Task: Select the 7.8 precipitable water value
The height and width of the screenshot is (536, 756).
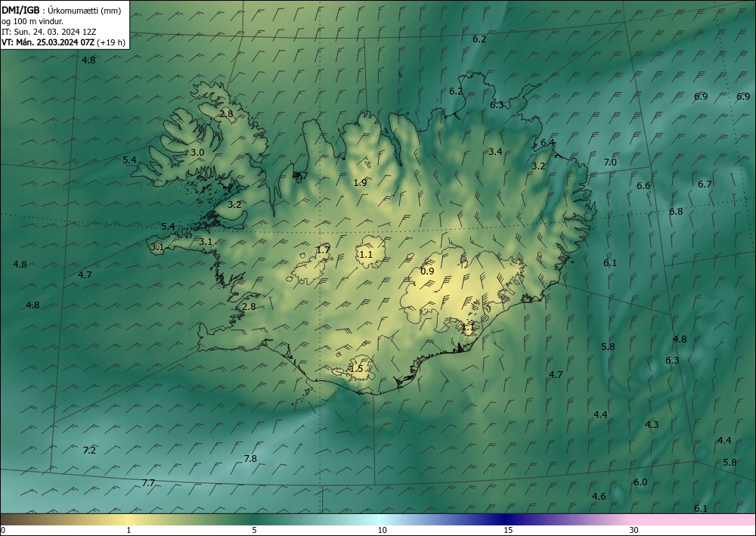Action: [x=250, y=458]
